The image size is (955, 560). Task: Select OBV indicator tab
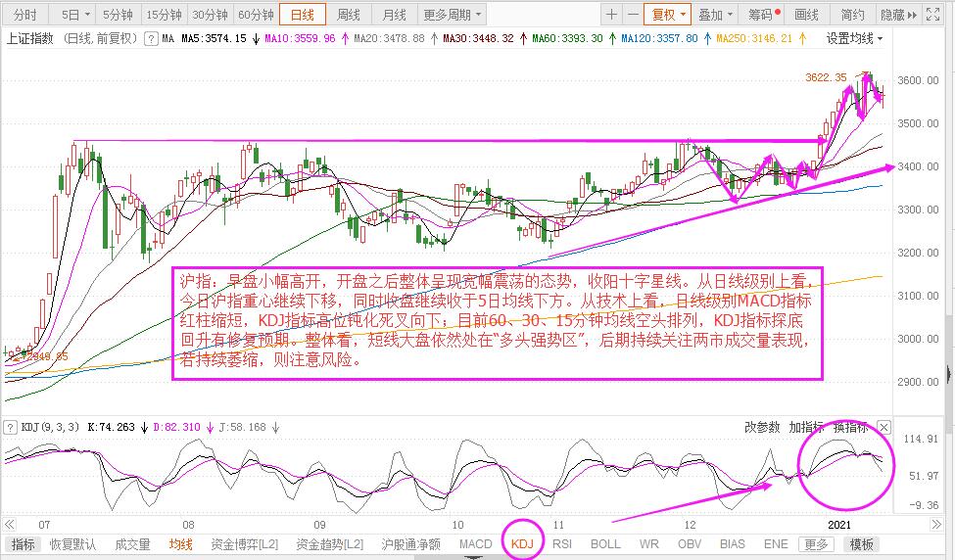pyautogui.click(x=690, y=544)
